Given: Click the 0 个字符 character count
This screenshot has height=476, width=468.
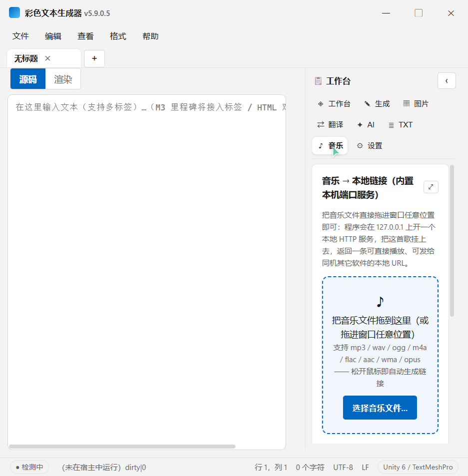Looking at the screenshot, I should coord(310,467).
